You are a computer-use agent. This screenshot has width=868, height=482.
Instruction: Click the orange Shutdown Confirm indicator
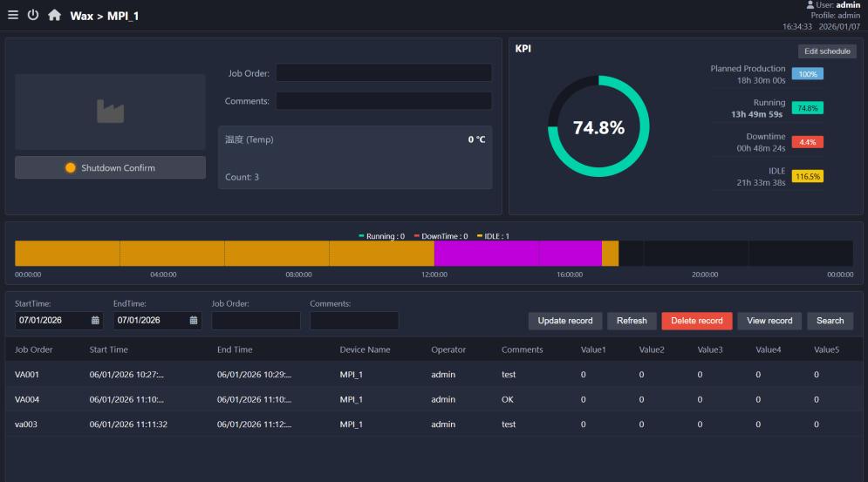coord(71,167)
